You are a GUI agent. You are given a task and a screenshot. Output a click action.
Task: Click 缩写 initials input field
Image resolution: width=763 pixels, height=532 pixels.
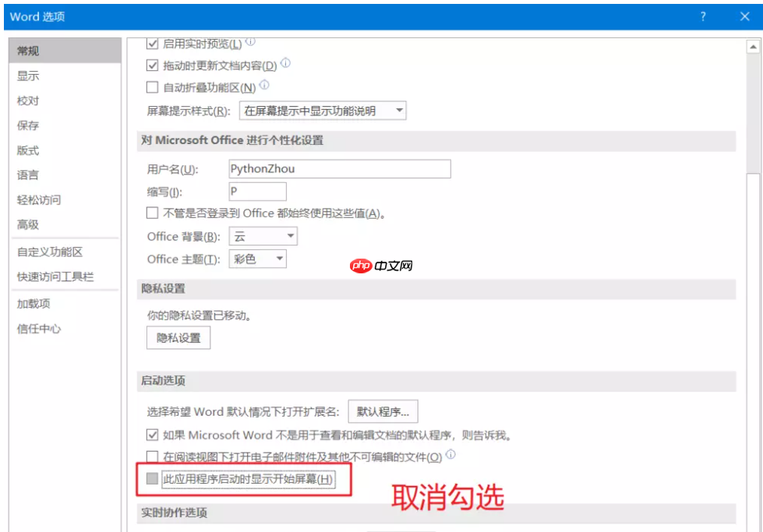(257, 192)
